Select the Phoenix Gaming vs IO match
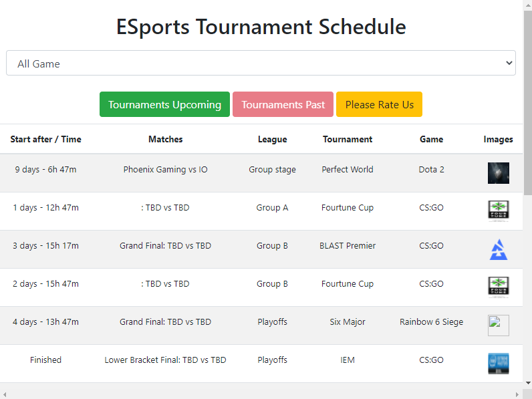532x399 pixels. pos(165,170)
